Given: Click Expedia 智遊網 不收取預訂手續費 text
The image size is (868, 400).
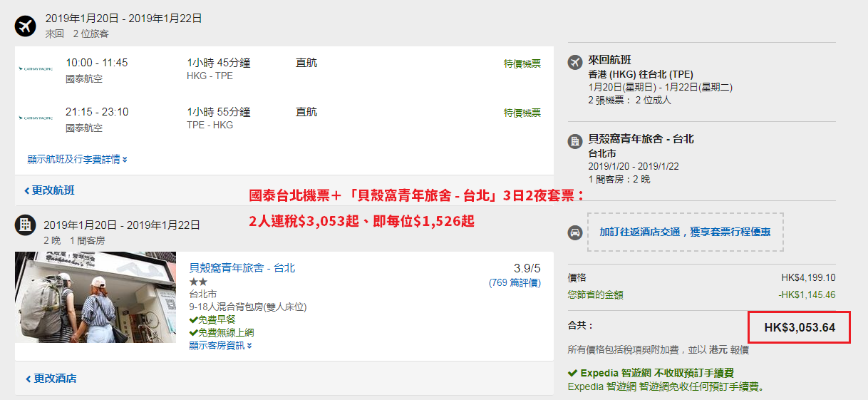Looking at the screenshot, I should 657,373.
